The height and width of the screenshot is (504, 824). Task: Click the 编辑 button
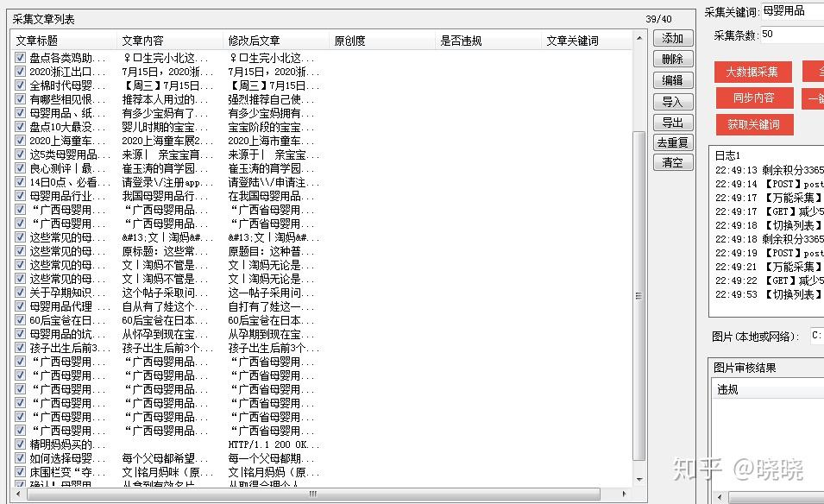point(673,80)
